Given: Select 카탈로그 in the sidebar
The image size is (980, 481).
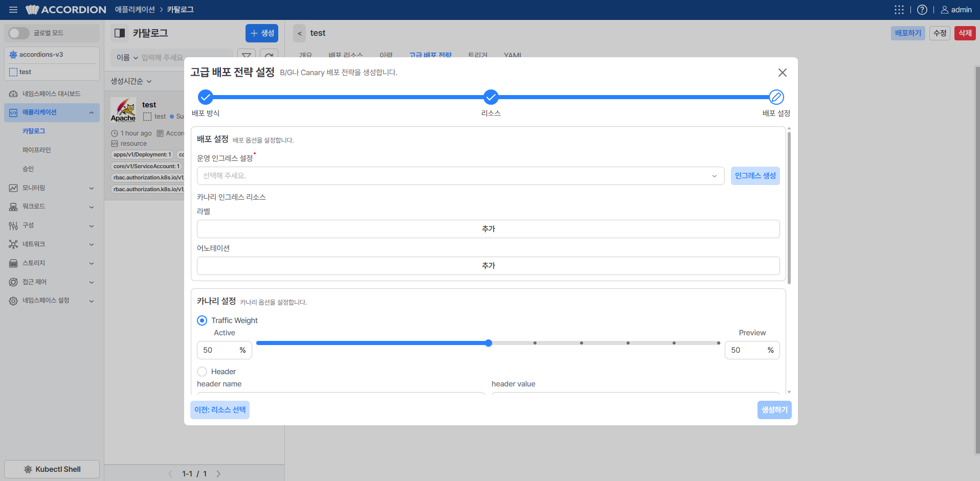Looking at the screenshot, I should (34, 131).
